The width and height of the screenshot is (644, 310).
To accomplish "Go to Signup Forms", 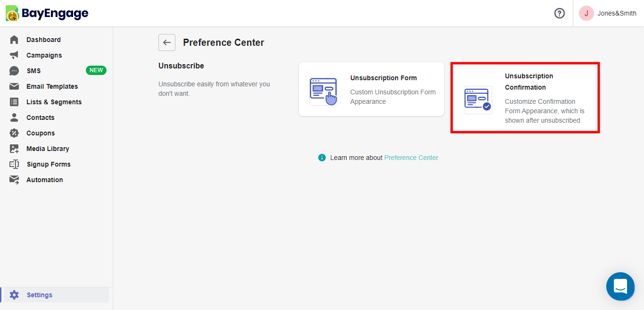I will pyautogui.click(x=49, y=164).
